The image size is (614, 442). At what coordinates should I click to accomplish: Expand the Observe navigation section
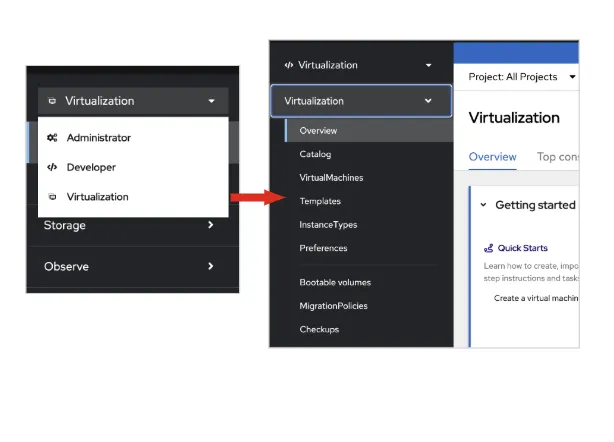tap(129, 267)
